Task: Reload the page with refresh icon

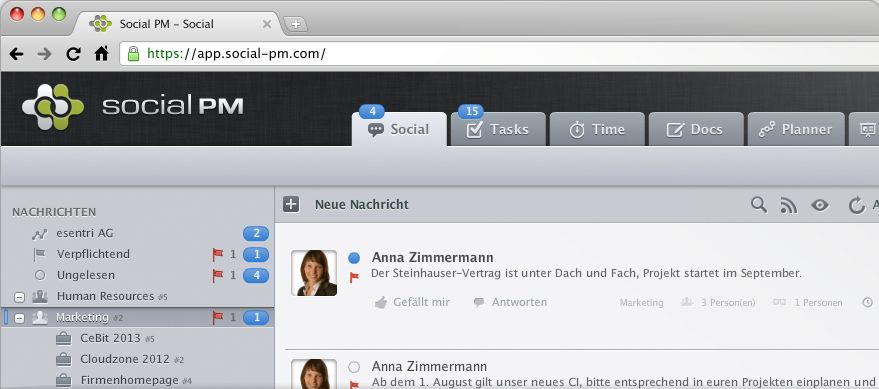Action: click(73, 54)
